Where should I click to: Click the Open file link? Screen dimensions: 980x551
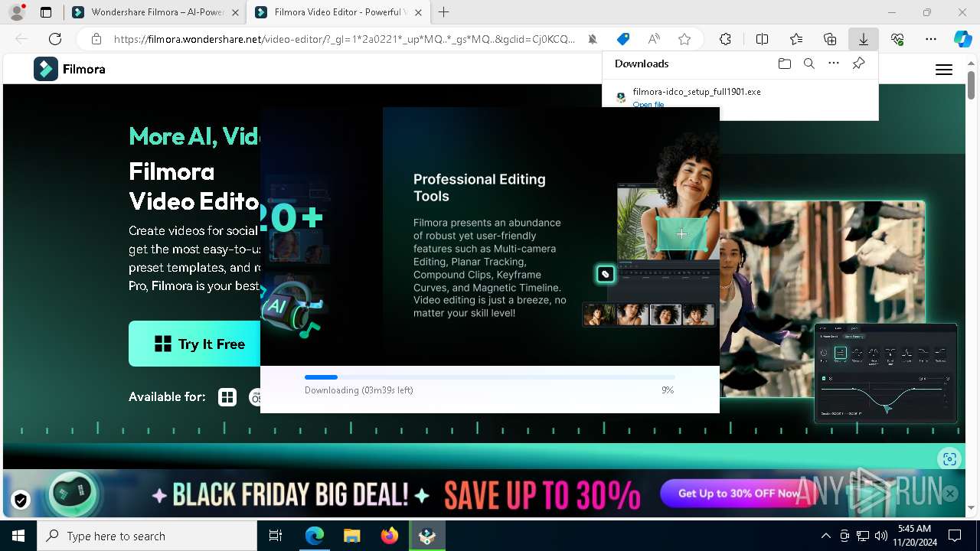pyautogui.click(x=648, y=104)
